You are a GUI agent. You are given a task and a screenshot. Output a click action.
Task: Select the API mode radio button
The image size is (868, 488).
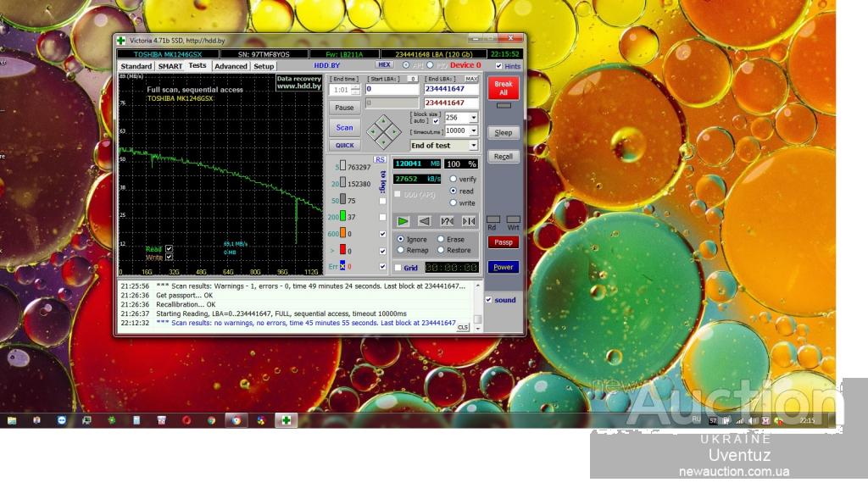pyautogui.click(x=406, y=65)
